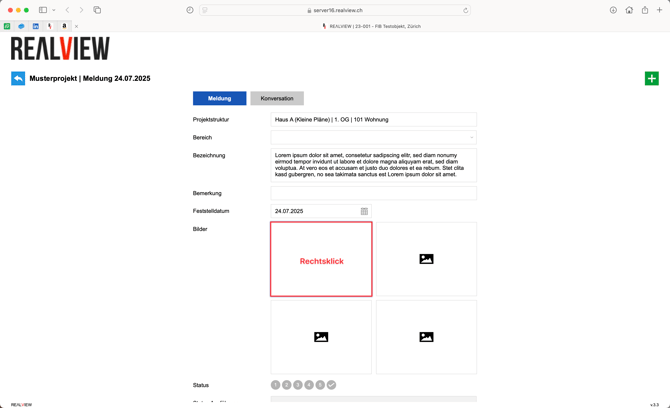Click the Musterprojekt Meldung heading
This screenshot has width=670, height=408.
(x=90, y=79)
